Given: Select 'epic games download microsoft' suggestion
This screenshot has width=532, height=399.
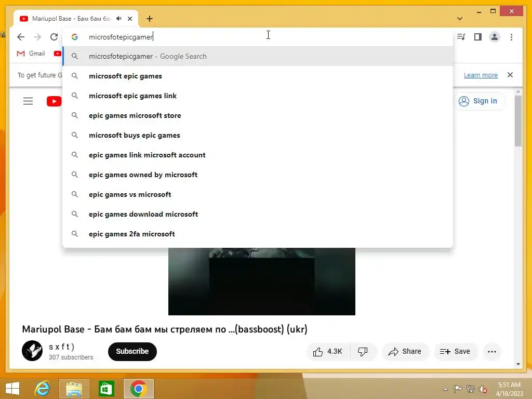Looking at the screenshot, I should pyautogui.click(x=258, y=214).
